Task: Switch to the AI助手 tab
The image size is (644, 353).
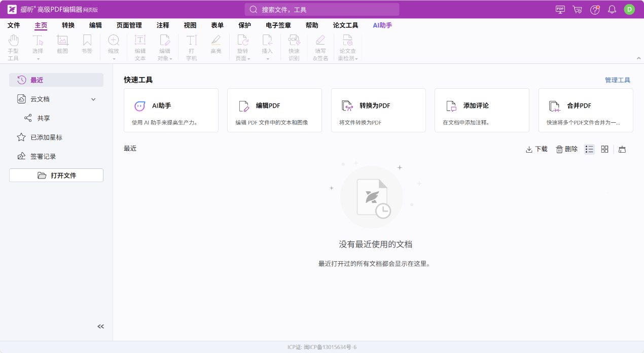Action: coord(382,25)
